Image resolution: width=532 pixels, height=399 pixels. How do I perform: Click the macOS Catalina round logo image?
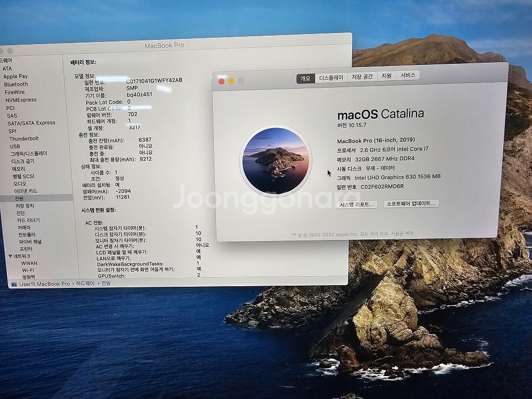pos(276,161)
